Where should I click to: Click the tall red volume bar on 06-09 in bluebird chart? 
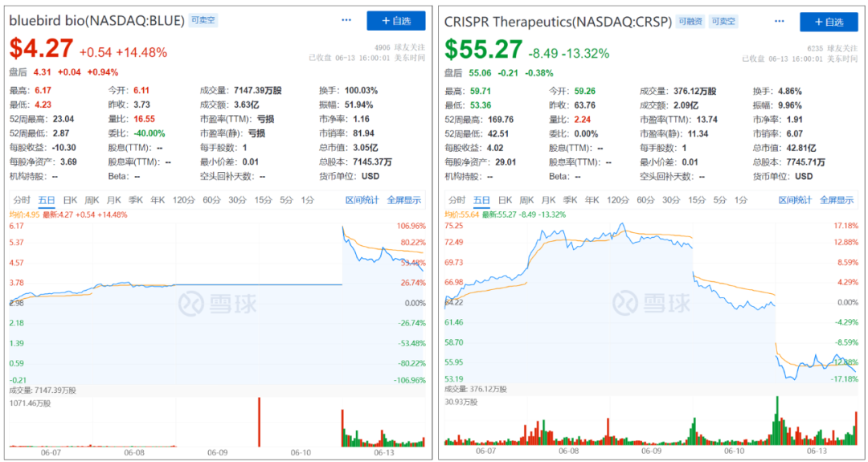click(259, 422)
